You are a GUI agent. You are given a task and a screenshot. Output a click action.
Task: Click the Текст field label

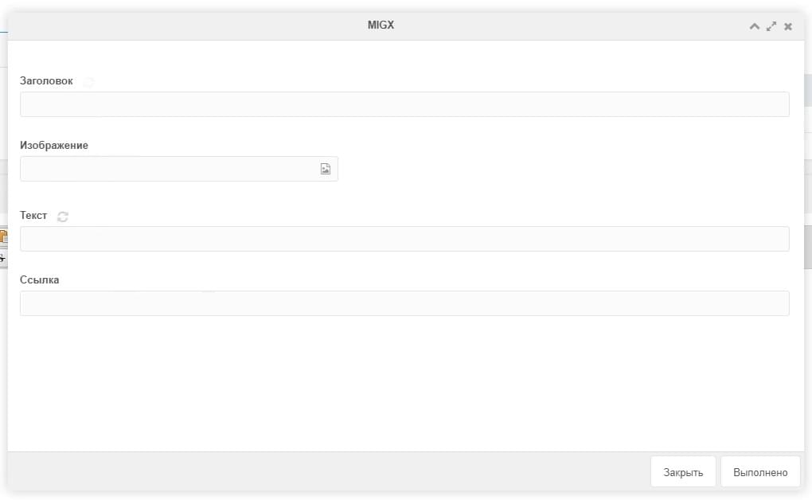(33, 216)
